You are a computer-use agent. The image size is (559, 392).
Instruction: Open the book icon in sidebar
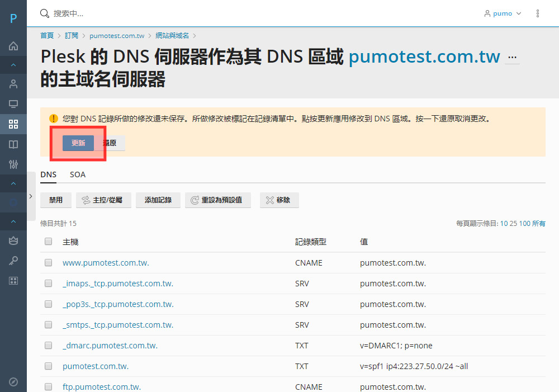[x=13, y=144]
